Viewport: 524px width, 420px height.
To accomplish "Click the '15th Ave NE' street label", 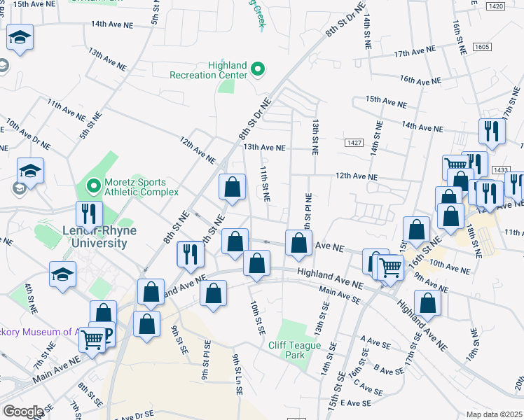I will (386, 101).
